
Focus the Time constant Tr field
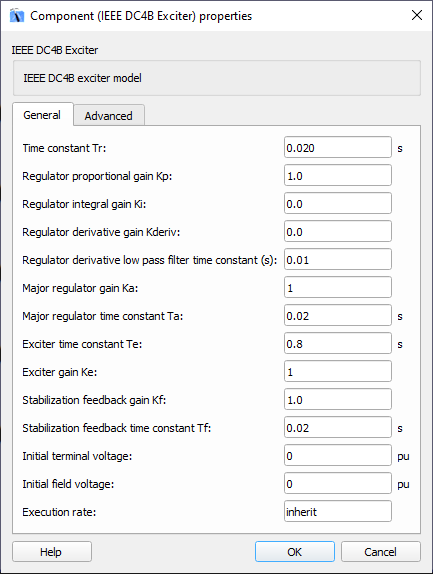[x=337, y=148]
